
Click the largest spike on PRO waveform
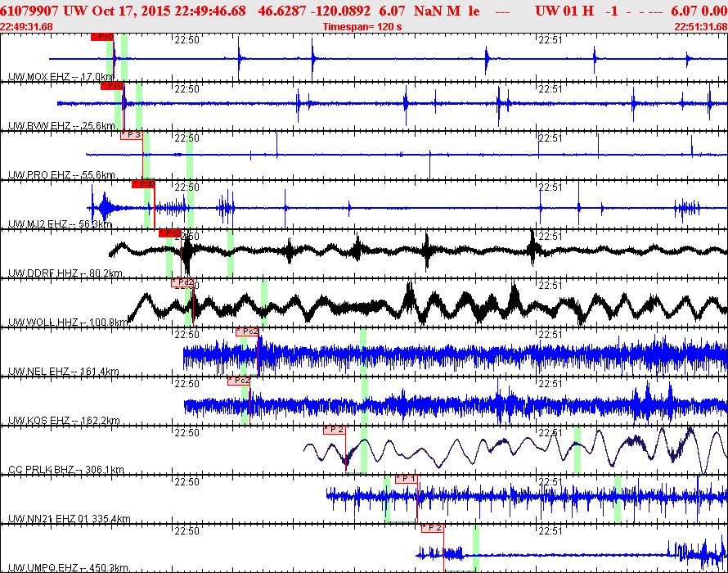430,165
